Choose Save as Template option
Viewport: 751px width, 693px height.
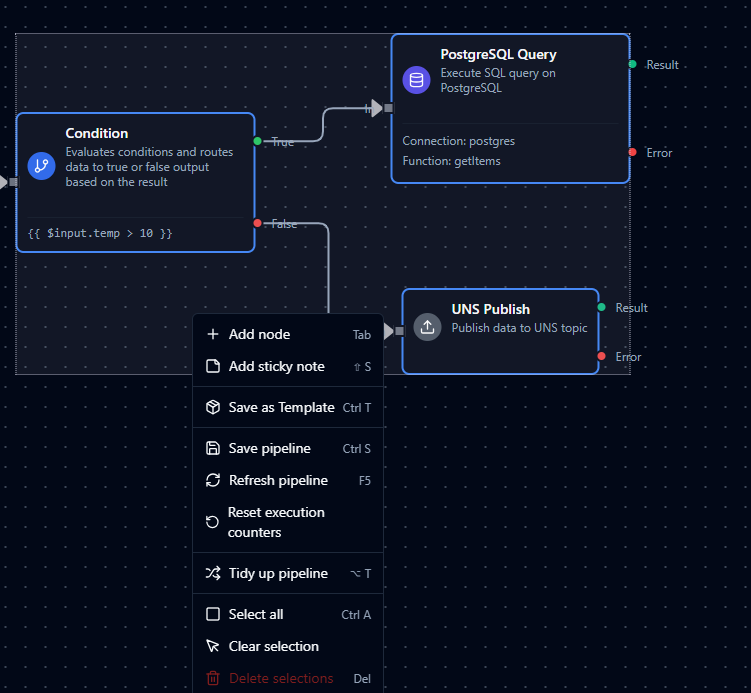(x=281, y=407)
